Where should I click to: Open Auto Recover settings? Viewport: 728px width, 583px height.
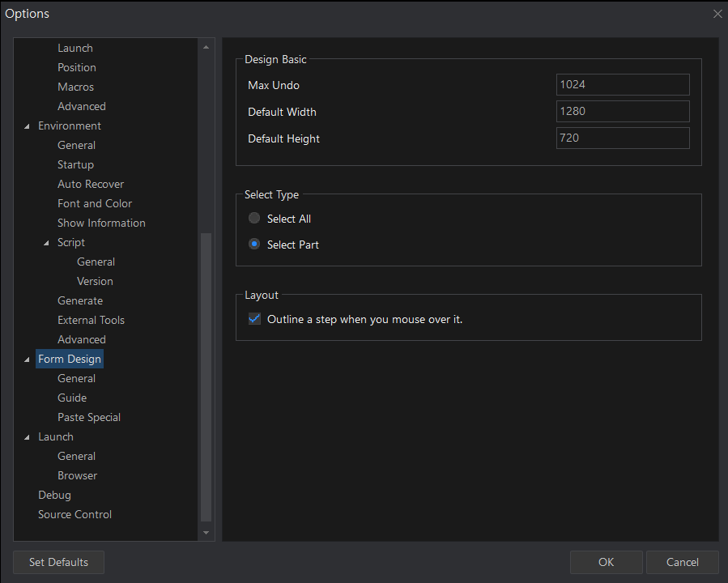[91, 185]
